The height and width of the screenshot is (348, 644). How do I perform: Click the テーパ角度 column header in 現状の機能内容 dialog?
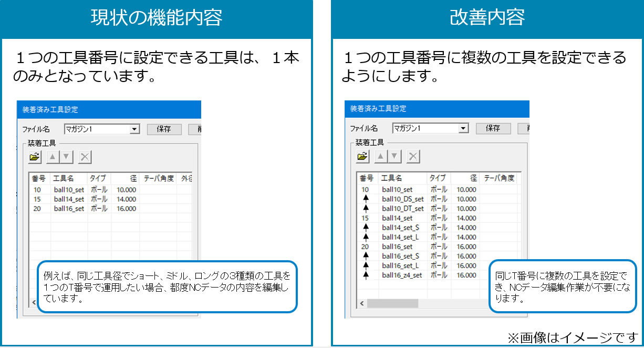point(159,179)
